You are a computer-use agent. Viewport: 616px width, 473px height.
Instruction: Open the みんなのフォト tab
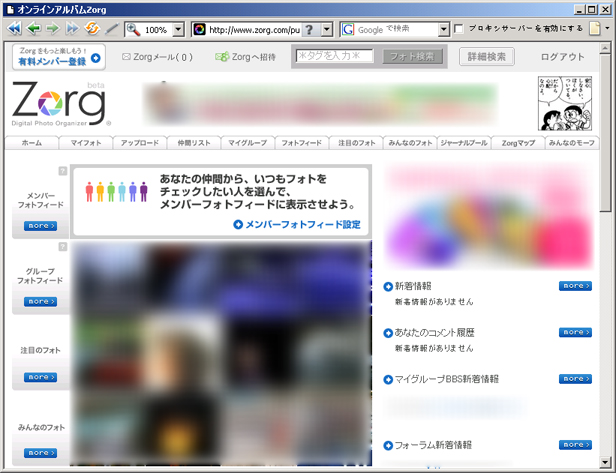[x=411, y=143]
